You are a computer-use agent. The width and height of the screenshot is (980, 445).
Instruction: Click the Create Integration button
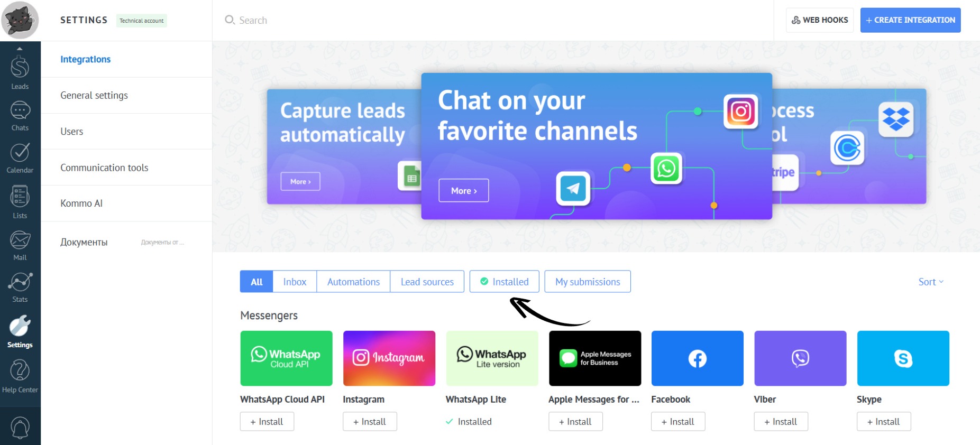pos(910,20)
